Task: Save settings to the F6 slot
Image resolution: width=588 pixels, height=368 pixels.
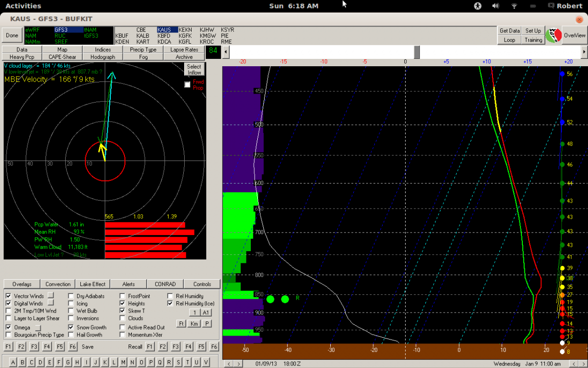Action: tap(73, 346)
